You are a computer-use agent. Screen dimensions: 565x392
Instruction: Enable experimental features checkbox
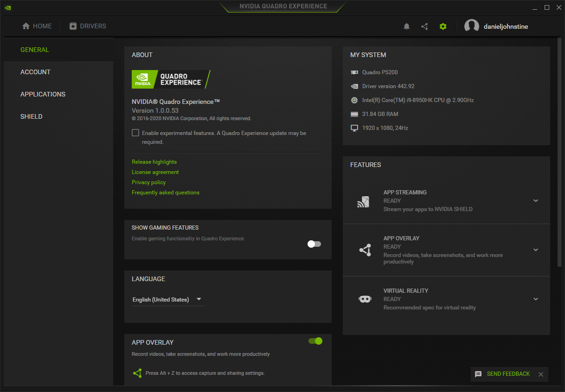click(135, 133)
